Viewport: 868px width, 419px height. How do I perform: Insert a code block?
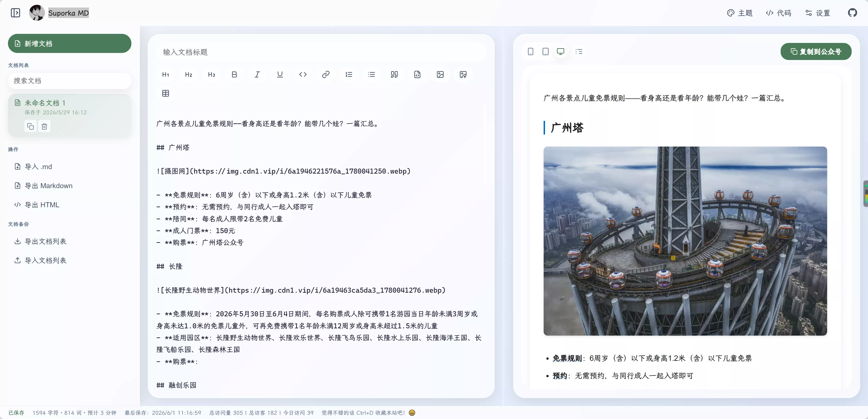click(x=417, y=75)
